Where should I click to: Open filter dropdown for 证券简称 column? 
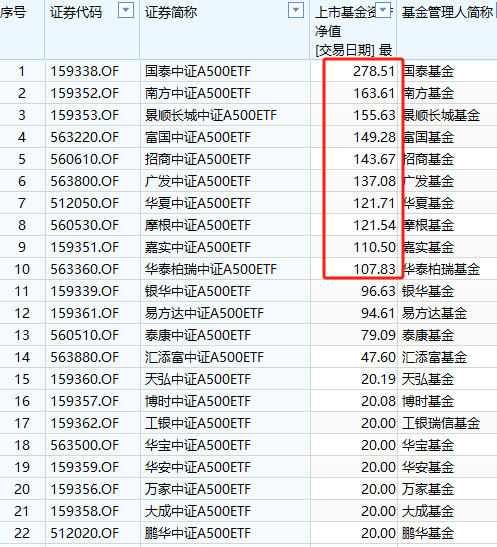[296, 10]
